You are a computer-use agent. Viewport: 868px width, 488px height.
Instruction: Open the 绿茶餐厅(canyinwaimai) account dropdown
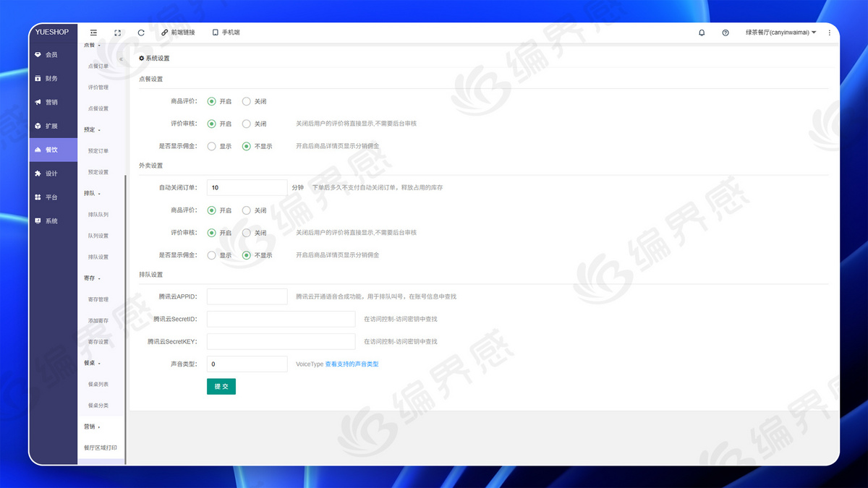tap(780, 33)
